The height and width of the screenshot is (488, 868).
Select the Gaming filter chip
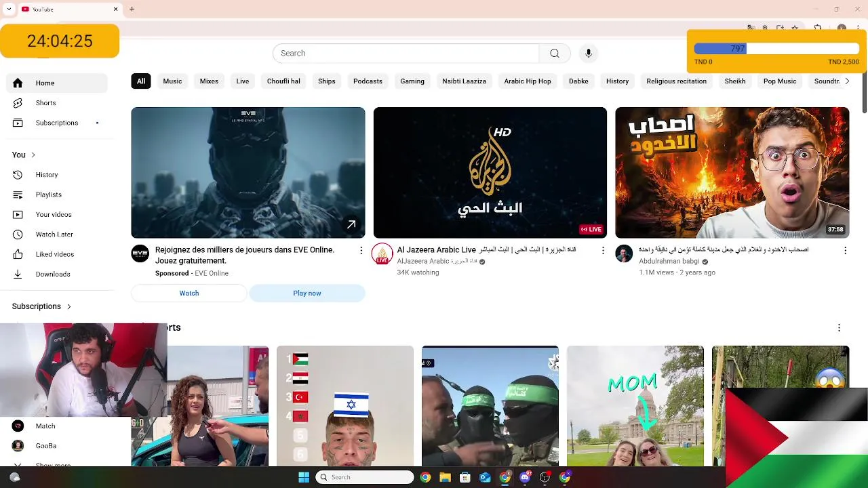tap(412, 81)
